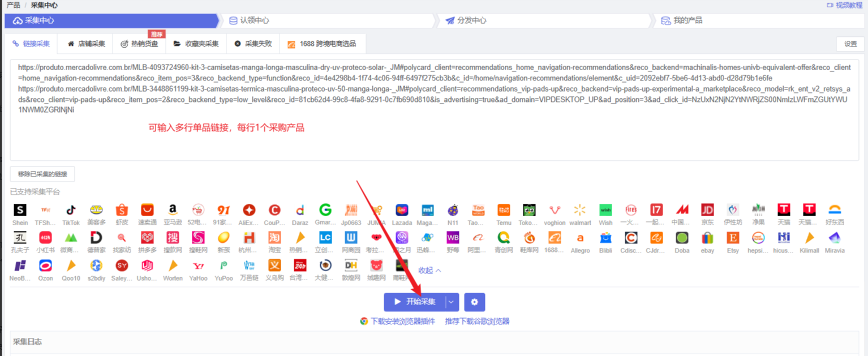Select the YaHoo platform icon
The height and width of the screenshot is (356, 868).
click(198, 265)
